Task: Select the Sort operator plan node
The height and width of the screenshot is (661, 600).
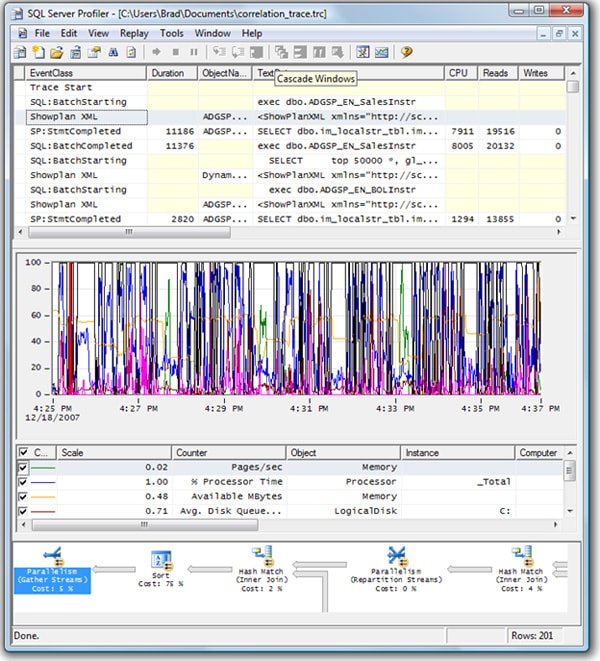Action: 161,569
